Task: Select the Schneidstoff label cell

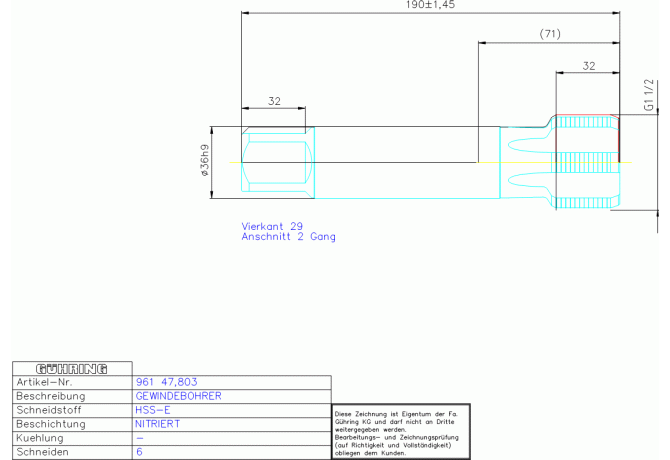Action: click(x=73, y=410)
